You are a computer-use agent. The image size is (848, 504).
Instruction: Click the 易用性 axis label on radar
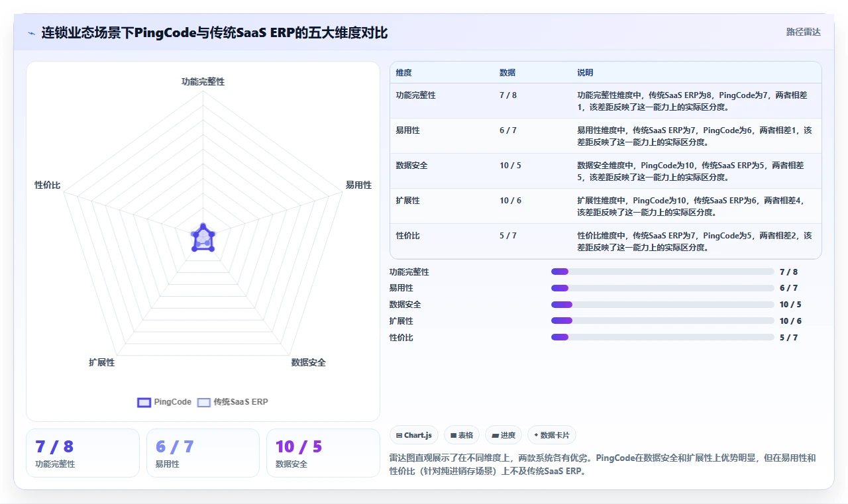[x=358, y=185]
